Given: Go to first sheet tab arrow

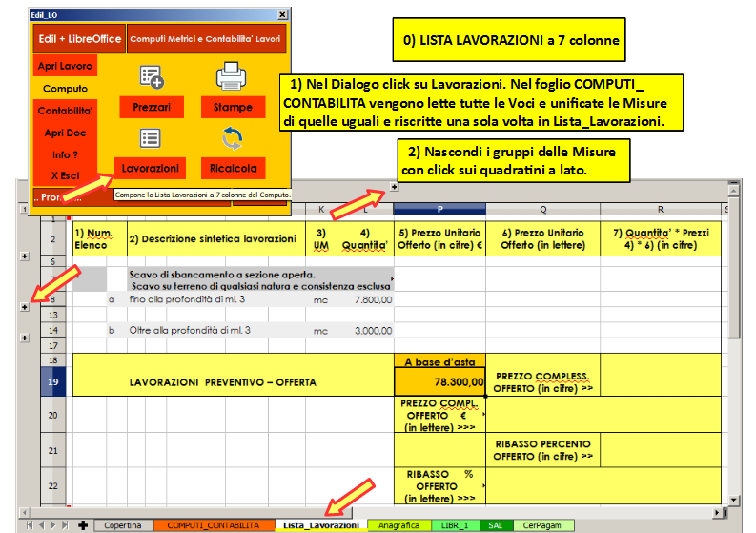Looking at the screenshot, I should 30,525.
